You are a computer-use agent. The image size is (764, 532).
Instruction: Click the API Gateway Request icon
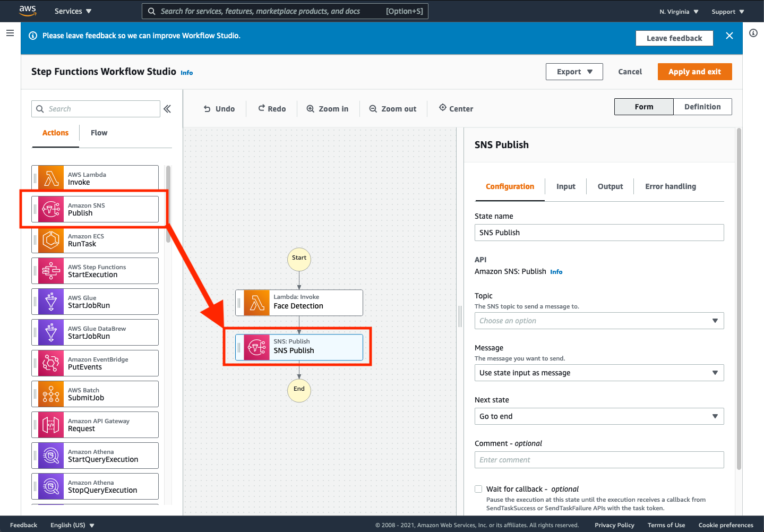point(51,425)
